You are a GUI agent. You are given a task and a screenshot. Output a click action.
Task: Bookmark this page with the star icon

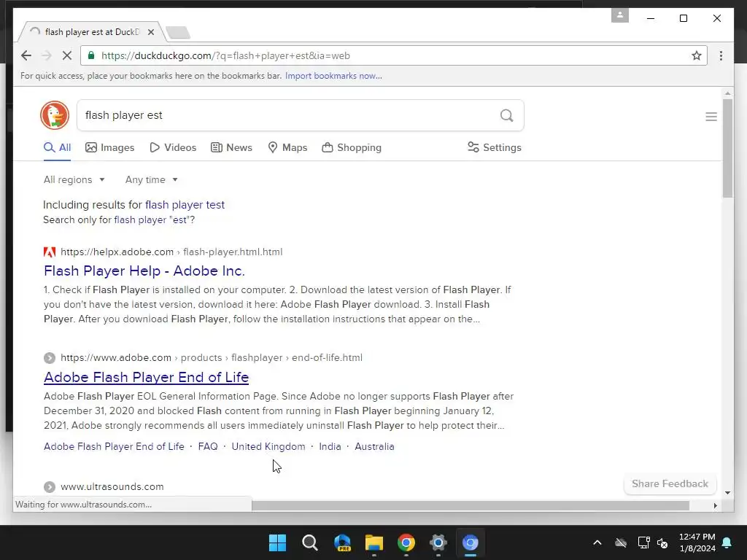[x=697, y=55]
